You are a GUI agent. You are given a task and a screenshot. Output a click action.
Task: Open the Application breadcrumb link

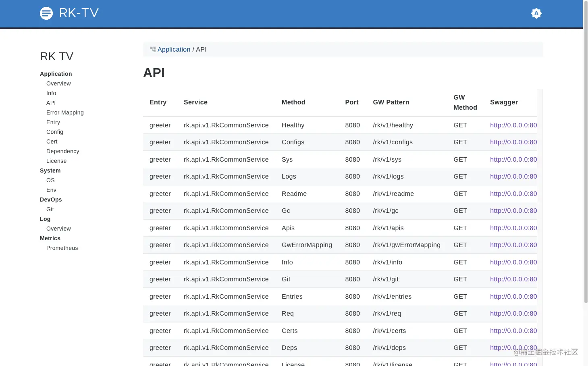(174, 49)
